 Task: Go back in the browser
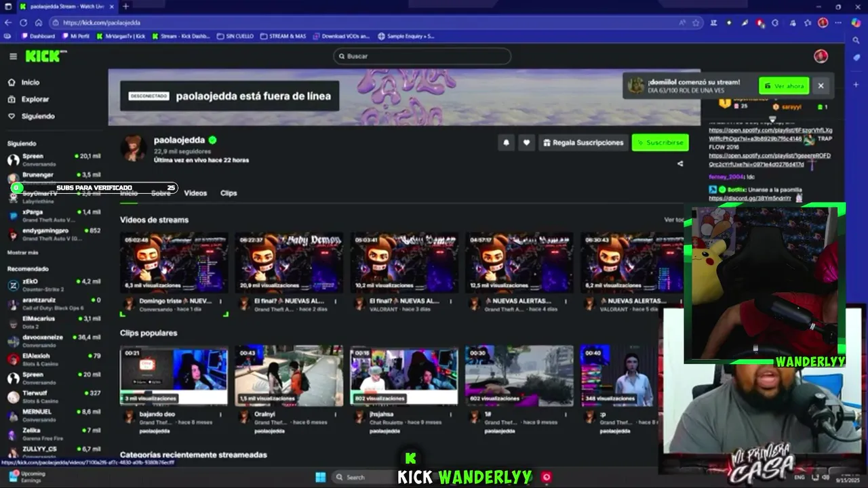point(8,22)
